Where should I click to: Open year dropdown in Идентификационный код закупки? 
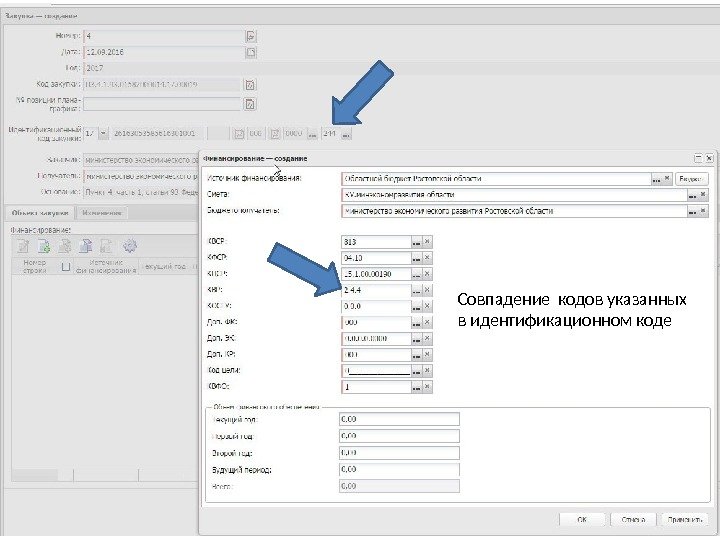(103, 134)
